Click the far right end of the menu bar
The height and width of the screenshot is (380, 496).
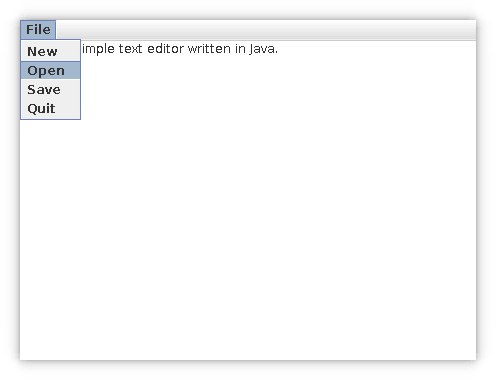[x=467, y=30]
